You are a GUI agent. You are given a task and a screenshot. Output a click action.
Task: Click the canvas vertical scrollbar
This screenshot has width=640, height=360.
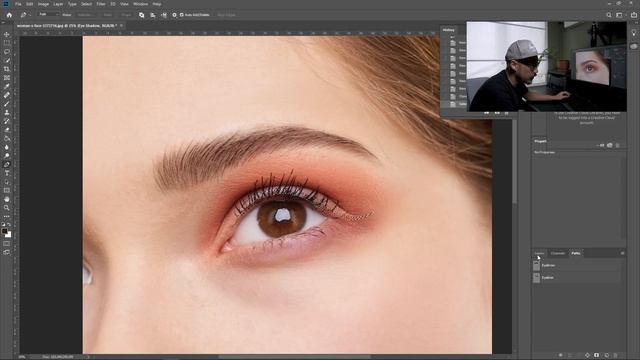(x=515, y=162)
